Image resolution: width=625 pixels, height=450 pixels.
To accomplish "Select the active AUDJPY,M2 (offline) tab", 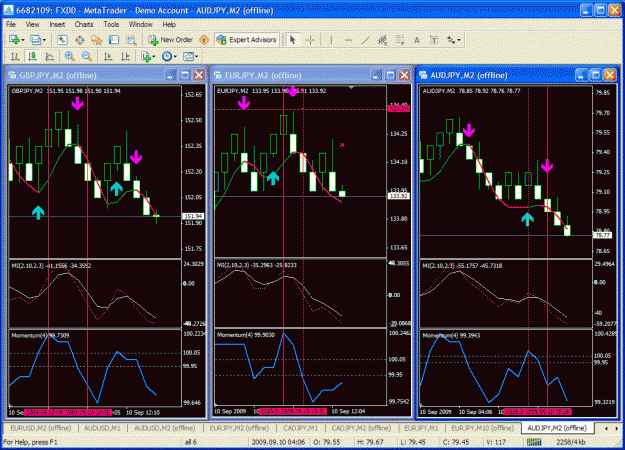I will [x=557, y=428].
